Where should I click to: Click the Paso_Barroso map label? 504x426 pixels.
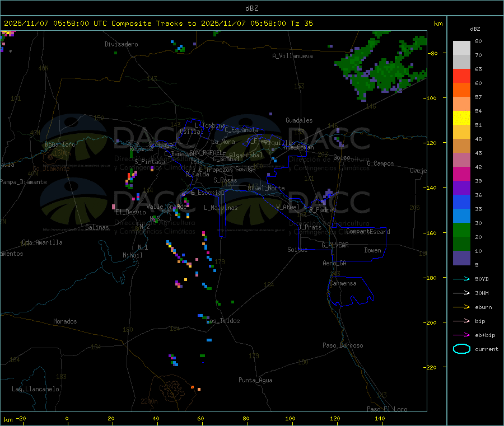[x=343, y=345]
